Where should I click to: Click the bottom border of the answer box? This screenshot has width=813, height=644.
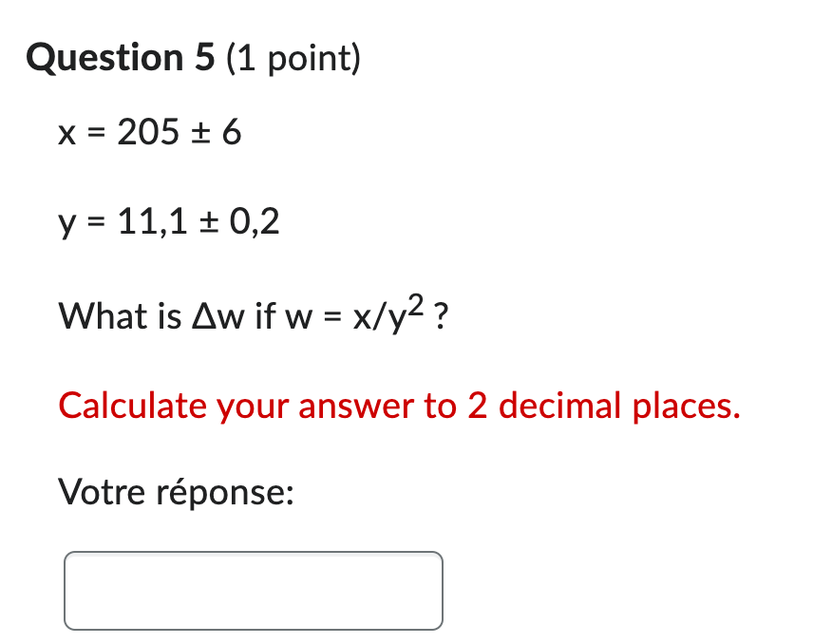(253, 628)
